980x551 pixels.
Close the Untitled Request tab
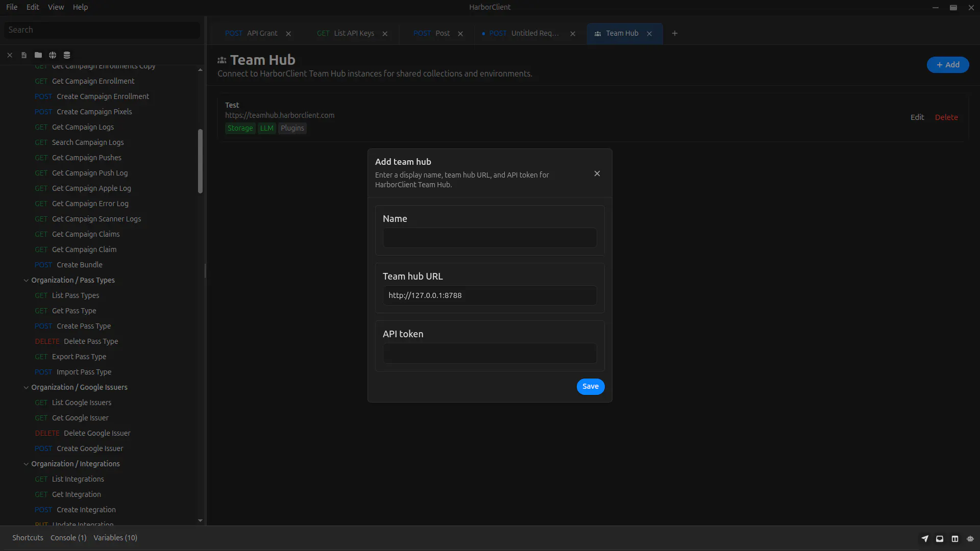573,34
